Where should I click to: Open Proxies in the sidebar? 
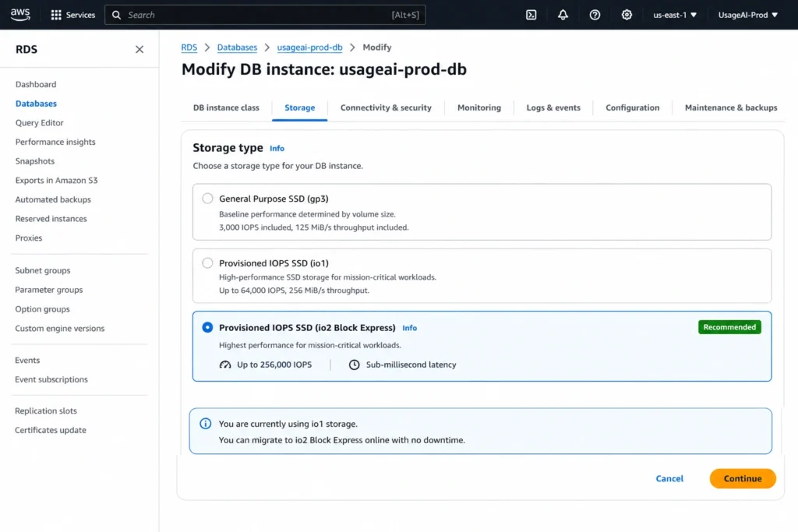tap(29, 238)
